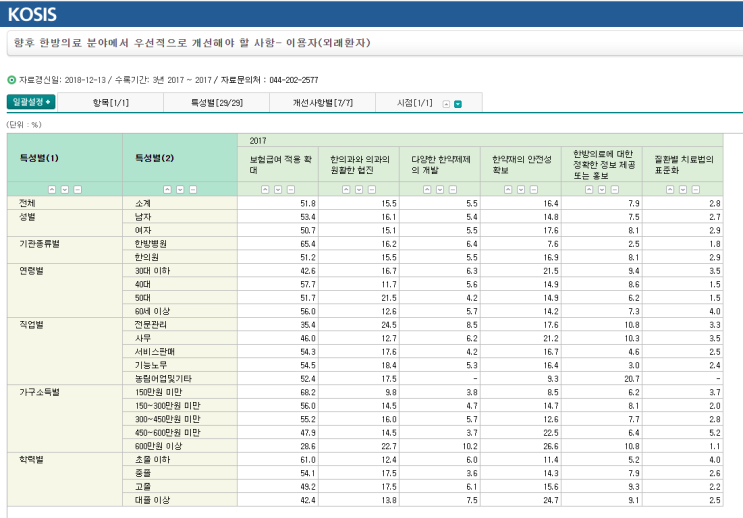The image size is (743, 518).
Task: Sort 질환별 치료법의 표준화 column descending
Action: point(683,190)
